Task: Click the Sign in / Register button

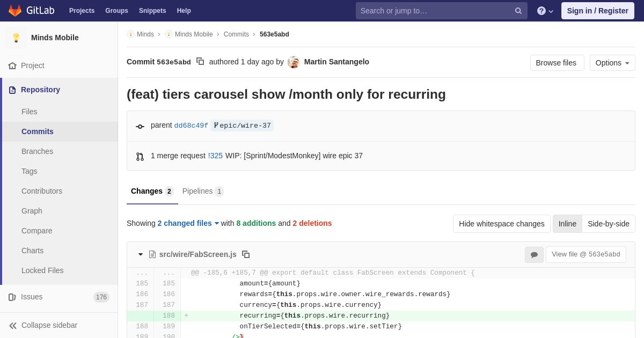Action: (x=598, y=11)
